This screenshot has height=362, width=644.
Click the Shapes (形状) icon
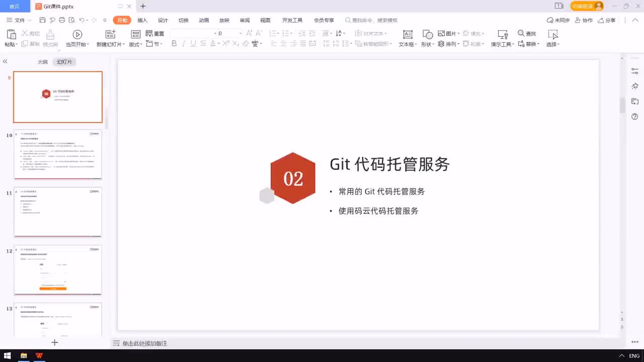[428, 34]
